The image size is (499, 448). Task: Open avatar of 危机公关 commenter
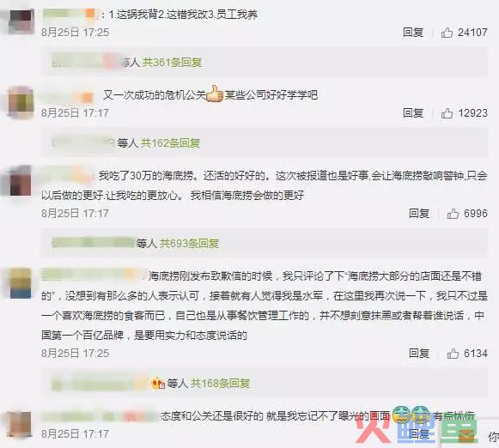pos(21,103)
